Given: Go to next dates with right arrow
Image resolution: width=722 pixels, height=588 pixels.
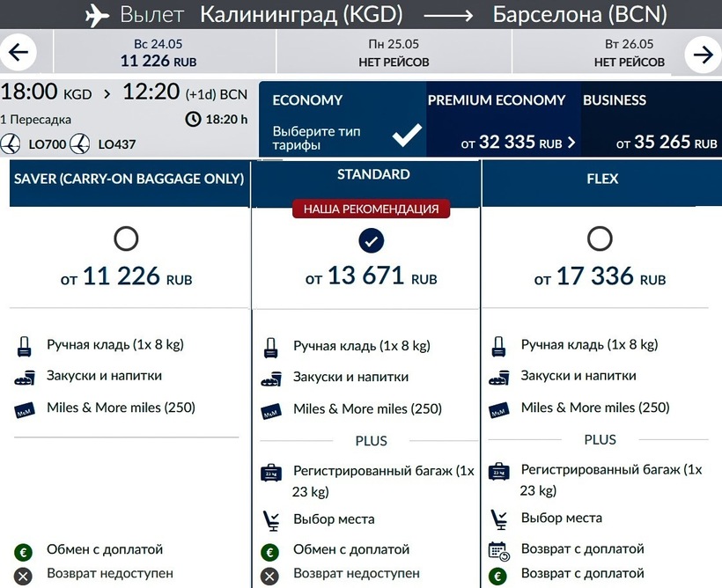Looking at the screenshot, I should click(703, 54).
